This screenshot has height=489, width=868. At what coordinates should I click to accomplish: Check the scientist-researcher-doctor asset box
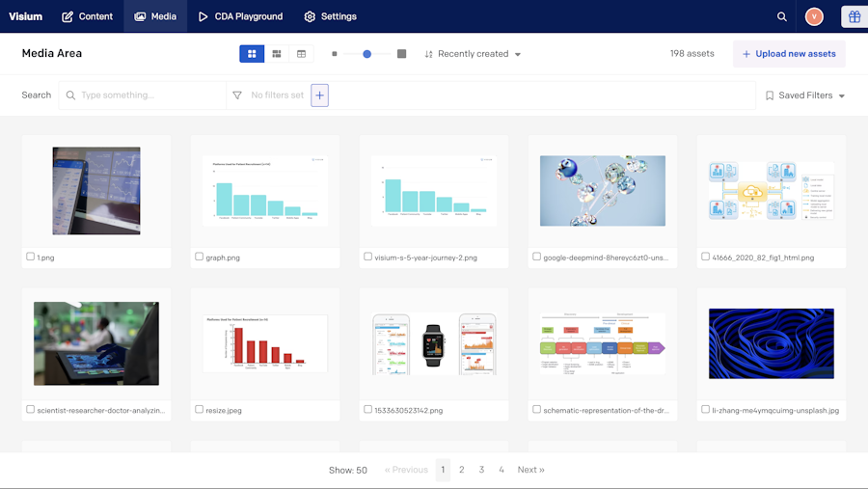[x=31, y=409]
